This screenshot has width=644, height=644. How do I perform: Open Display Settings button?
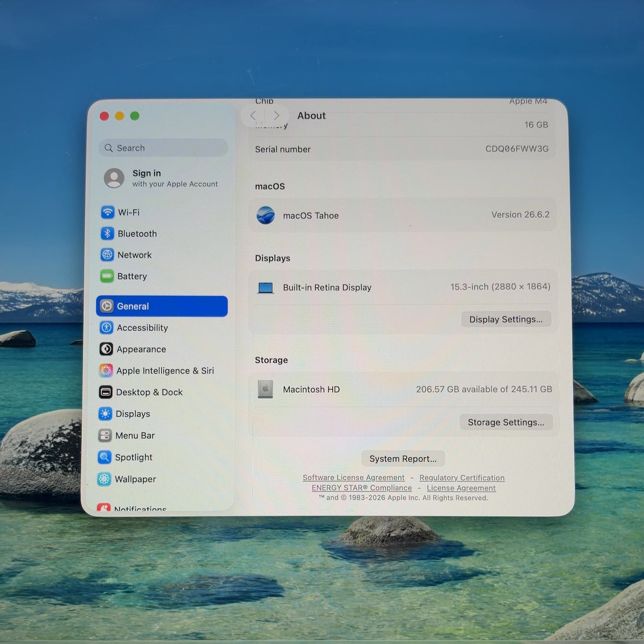[x=506, y=319]
